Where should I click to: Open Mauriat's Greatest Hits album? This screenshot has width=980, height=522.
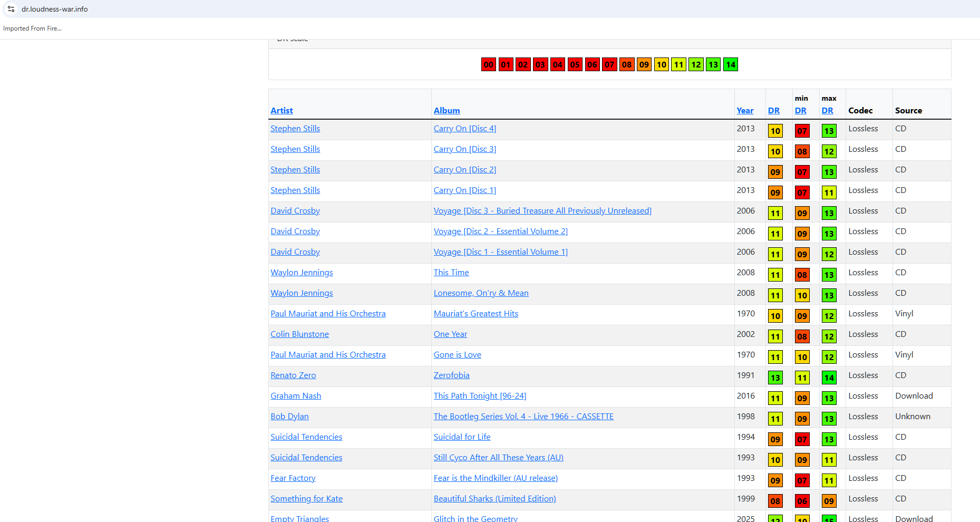coord(476,314)
